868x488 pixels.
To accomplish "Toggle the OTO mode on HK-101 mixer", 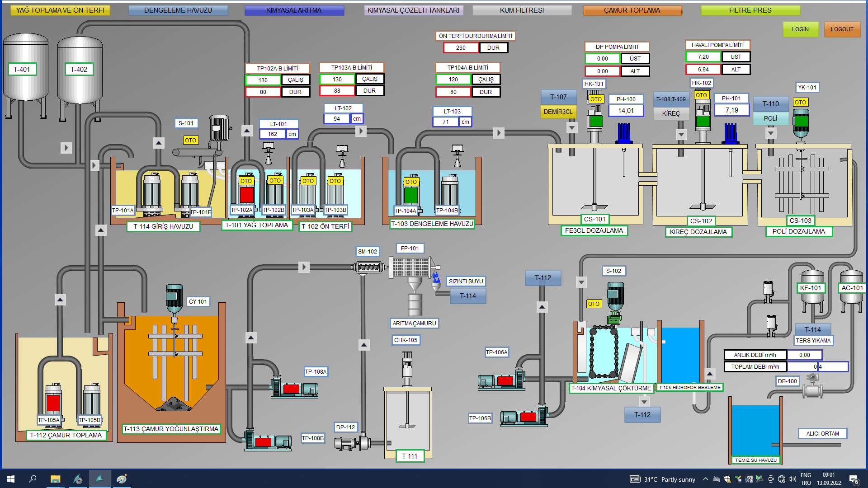I will [x=595, y=99].
